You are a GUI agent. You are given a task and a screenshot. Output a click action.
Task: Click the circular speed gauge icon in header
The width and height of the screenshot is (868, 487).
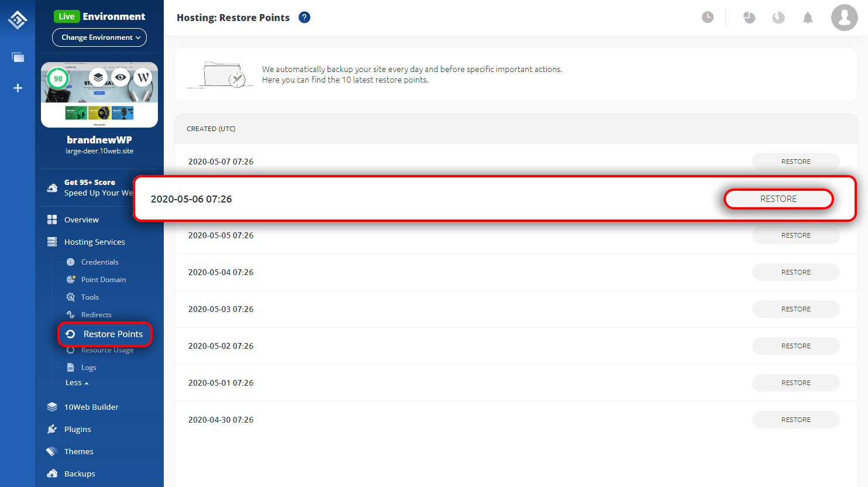pyautogui.click(x=779, y=18)
